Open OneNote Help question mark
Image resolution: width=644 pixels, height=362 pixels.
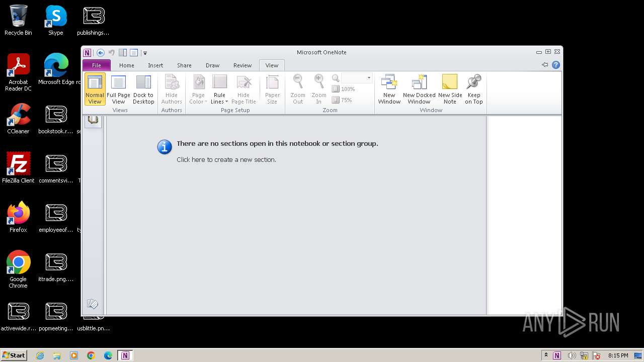pos(556,65)
